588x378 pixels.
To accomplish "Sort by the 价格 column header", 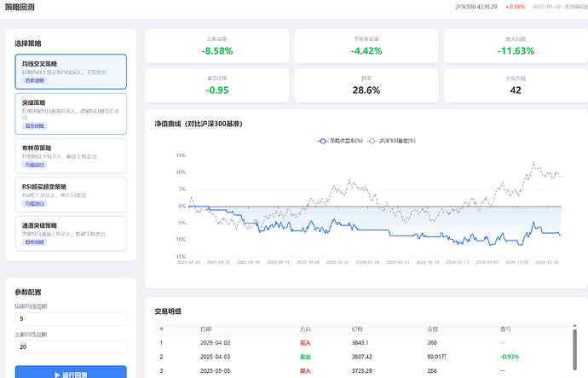I will pos(357,329).
